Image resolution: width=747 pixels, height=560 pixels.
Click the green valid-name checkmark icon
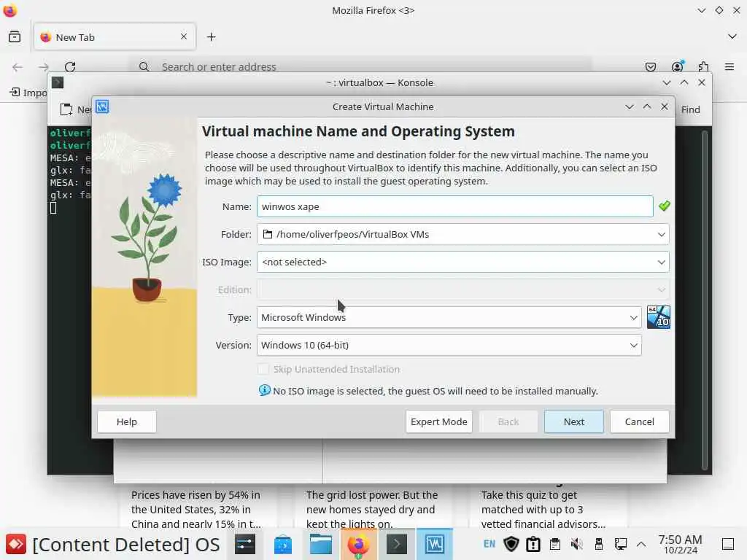tap(664, 206)
